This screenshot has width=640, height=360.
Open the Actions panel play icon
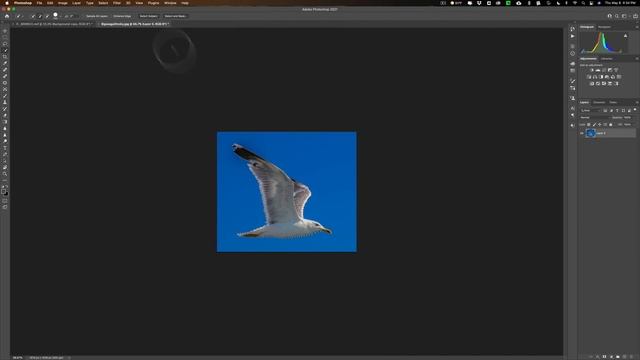pyautogui.click(x=572, y=36)
